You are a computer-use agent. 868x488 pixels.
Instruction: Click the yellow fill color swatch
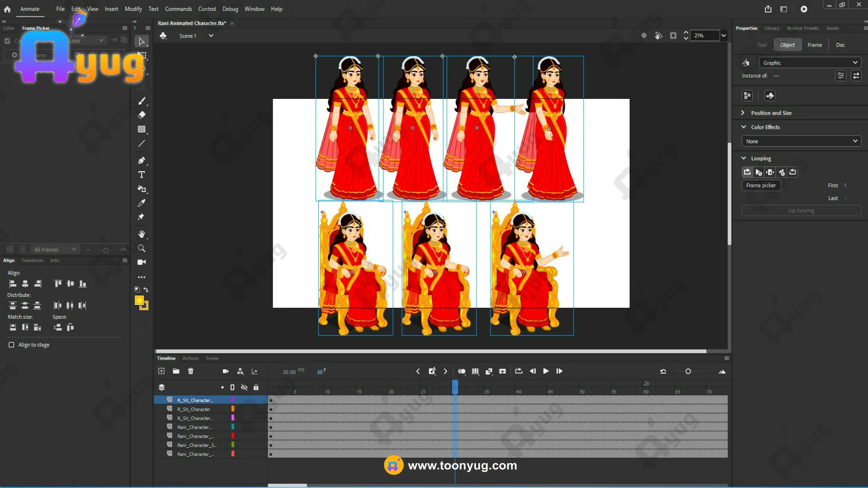(x=139, y=300)
